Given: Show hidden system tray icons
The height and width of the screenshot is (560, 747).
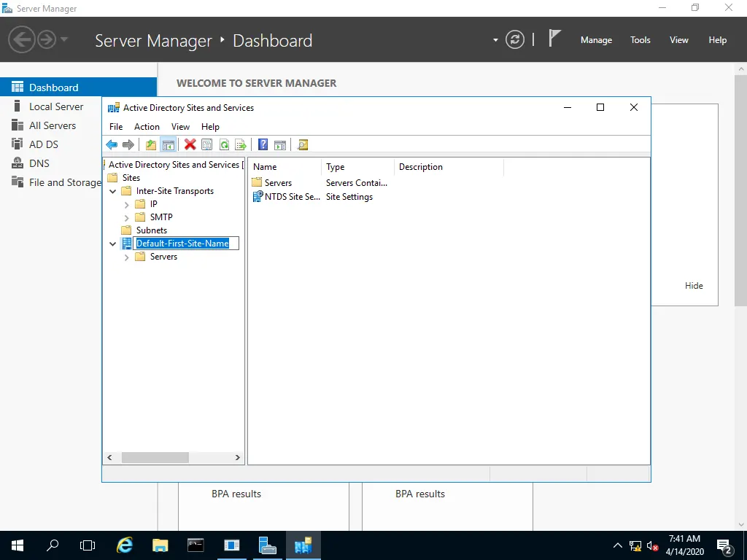Looking at the screenshot, I should pos(617,545).
